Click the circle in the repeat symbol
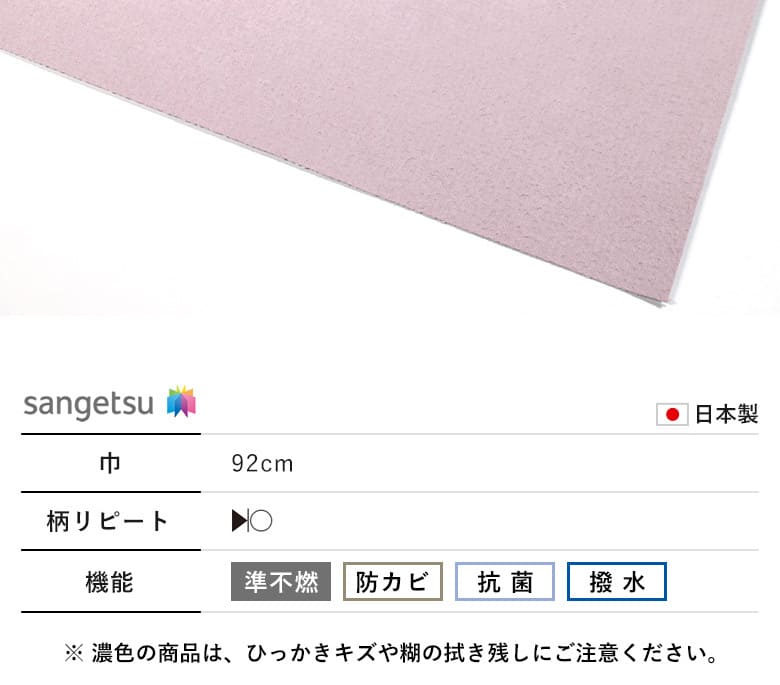This screenshot has width=780, height=685. pyautogui.click(x=261, y=521)
